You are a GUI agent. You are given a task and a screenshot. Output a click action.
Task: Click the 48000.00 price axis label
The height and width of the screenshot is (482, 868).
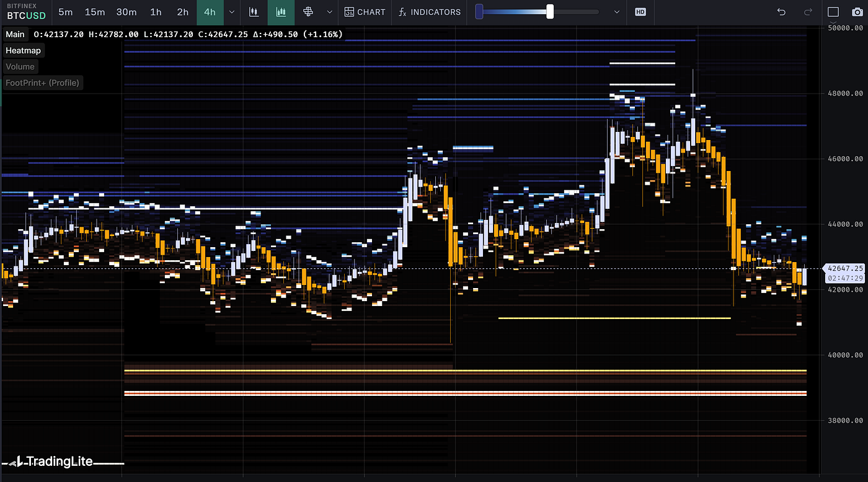pos(846,94)
